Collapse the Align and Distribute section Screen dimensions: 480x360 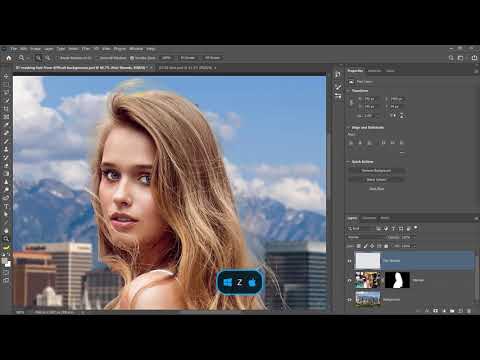pyautogui.click(x=349, y=127)
